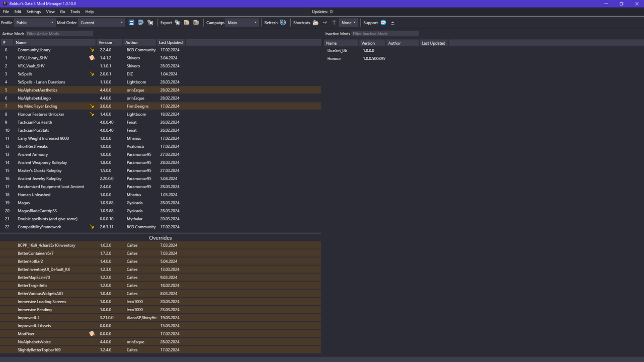Viewport: 644px width, 362px height.
Task: Select the Immersive Loading Screens override
Action: pos(160,302)
